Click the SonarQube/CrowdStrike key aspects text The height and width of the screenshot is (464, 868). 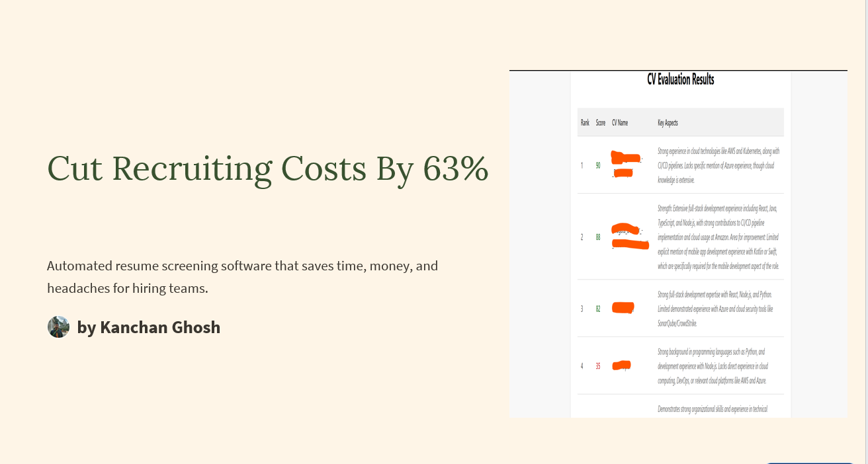(715, 309)
